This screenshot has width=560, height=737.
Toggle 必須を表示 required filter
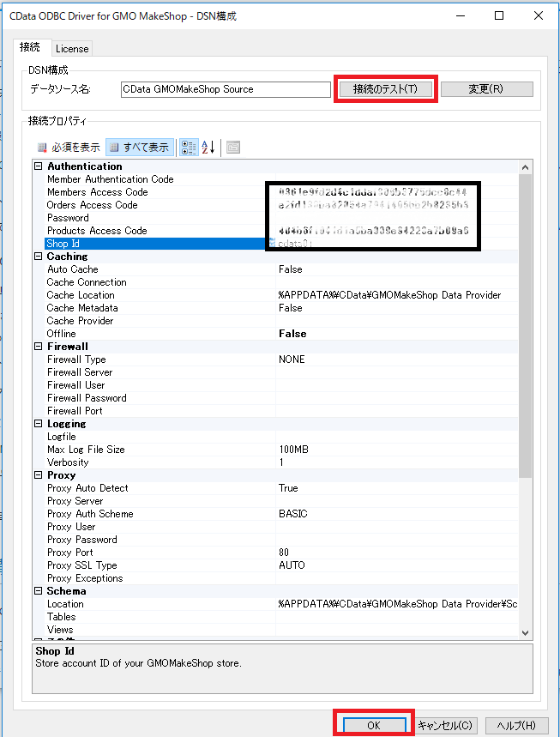tap(69, 147)
